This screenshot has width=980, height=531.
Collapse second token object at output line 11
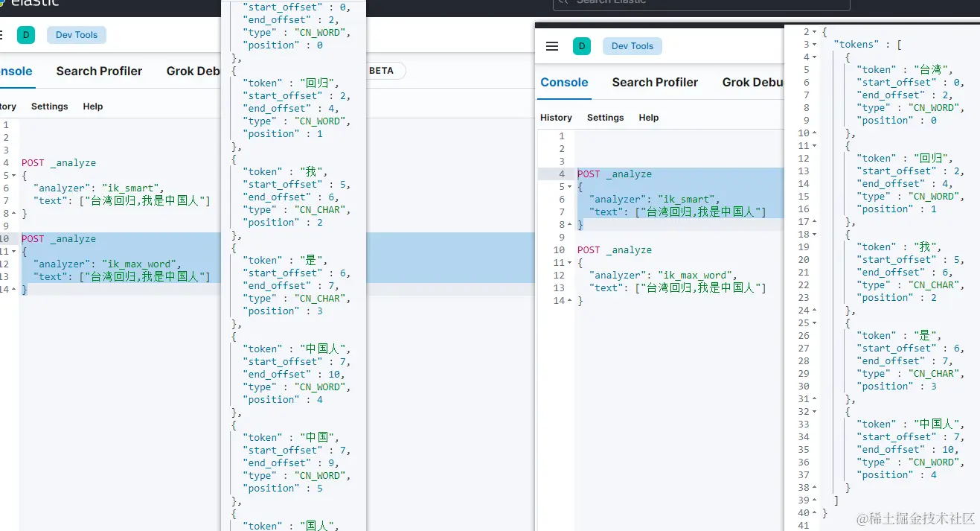(x=814, y=146)
